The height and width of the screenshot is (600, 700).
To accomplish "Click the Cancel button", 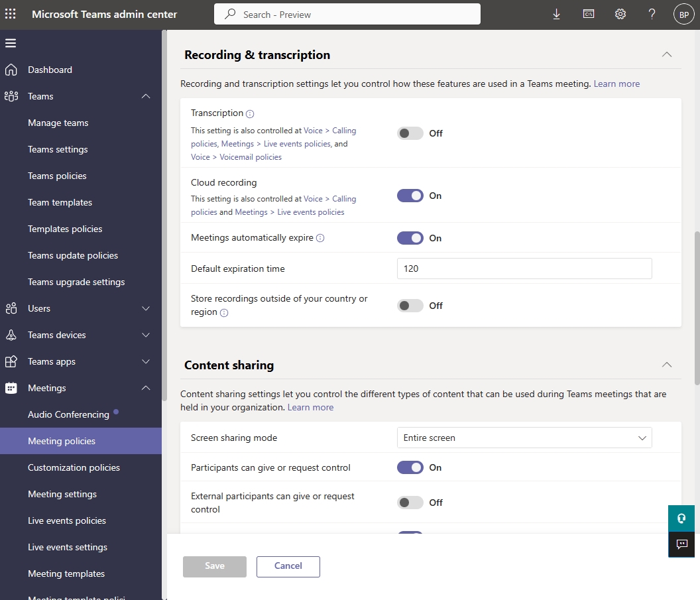I will pyautogui.click(x=288, y=566).
